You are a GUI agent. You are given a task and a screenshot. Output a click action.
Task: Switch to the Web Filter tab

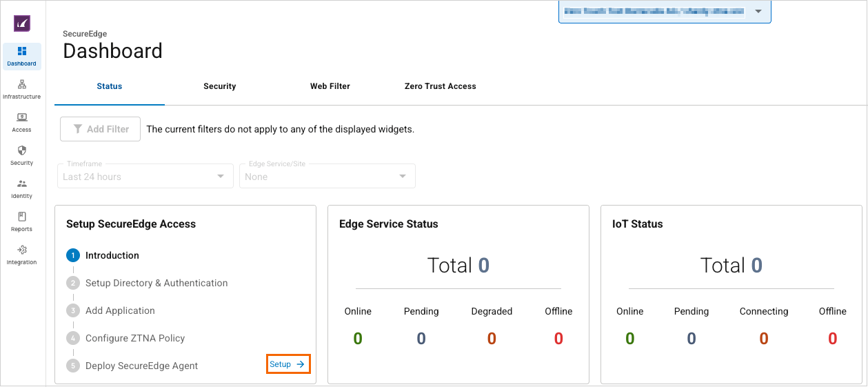coord(330,86)
